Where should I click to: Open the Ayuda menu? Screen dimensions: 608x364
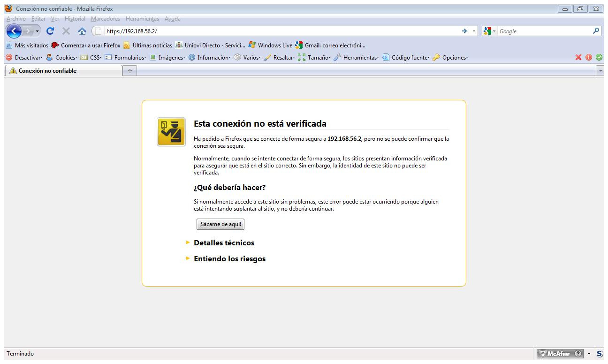pyautogui.click(x=172, y=19)
